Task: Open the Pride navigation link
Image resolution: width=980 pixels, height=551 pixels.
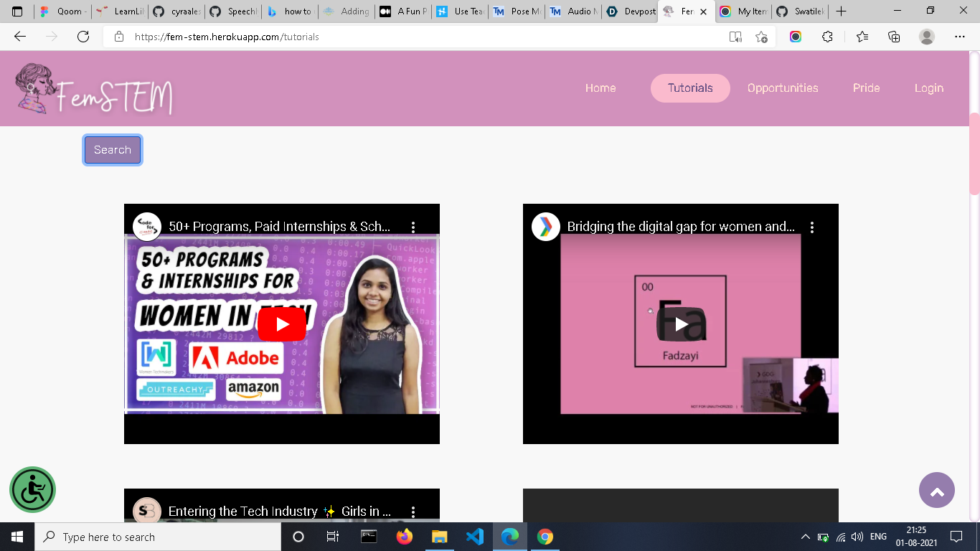Action: (866, 88)
